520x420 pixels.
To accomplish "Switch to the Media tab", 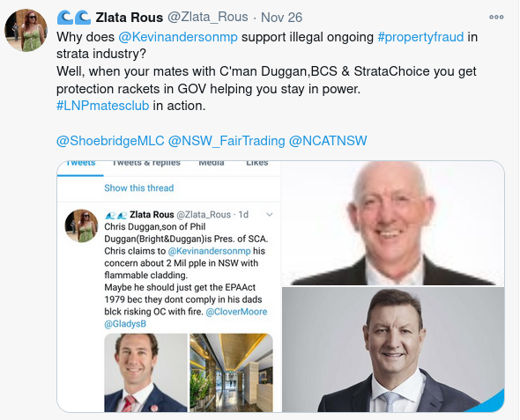I will [x=212, y=164].
